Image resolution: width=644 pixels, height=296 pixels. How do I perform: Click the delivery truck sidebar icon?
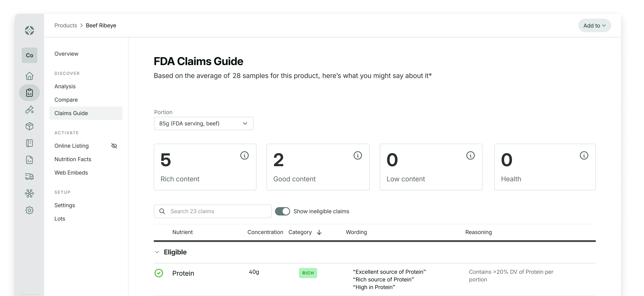29,177
